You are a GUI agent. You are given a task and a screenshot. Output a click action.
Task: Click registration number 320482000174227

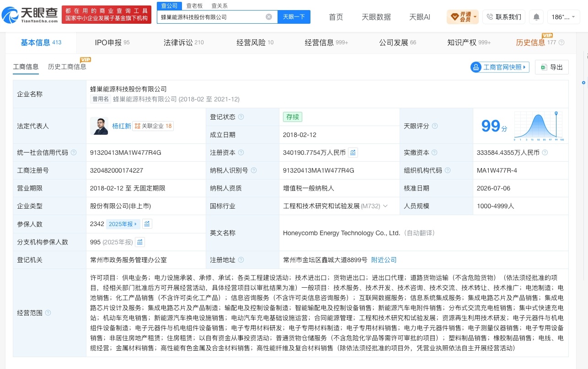coord(117,170)
